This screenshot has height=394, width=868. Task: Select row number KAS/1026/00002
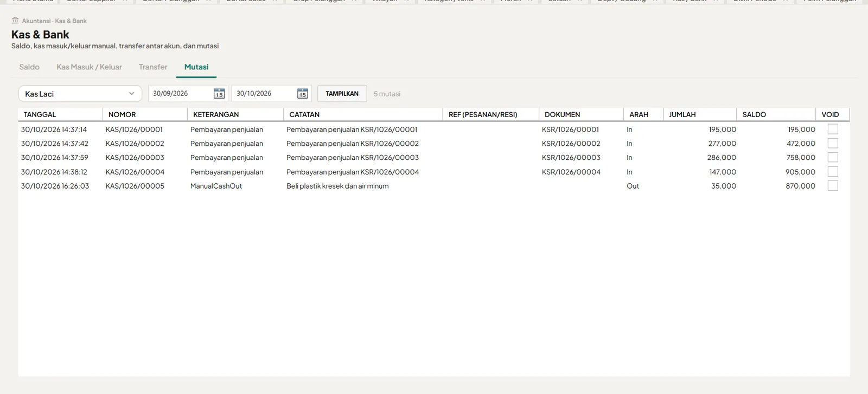(135, 144)
